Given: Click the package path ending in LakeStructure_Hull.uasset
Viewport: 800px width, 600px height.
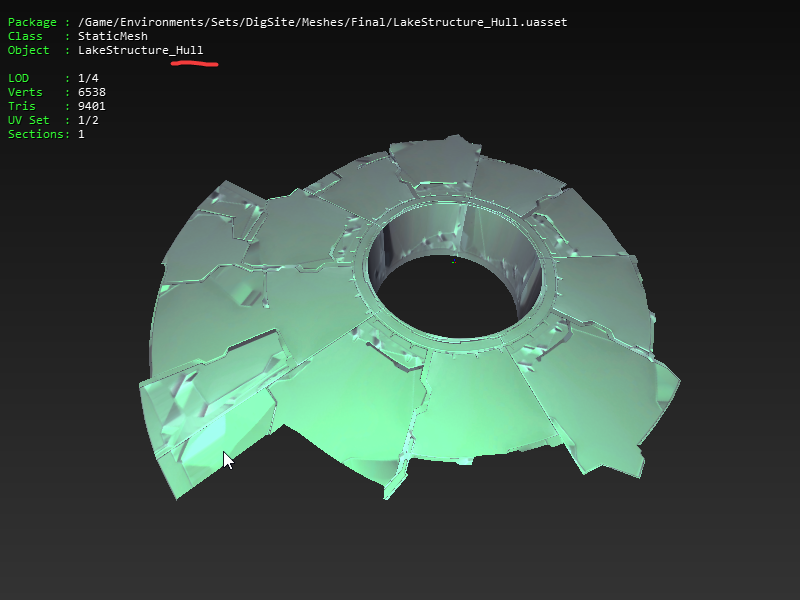Looking at the screenshot, I should tap(322, 22).
